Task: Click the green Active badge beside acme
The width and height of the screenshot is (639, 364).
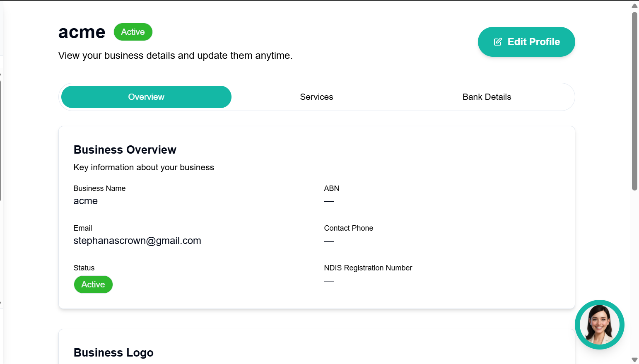Action: pyautogui.click(x=133, y=31)
